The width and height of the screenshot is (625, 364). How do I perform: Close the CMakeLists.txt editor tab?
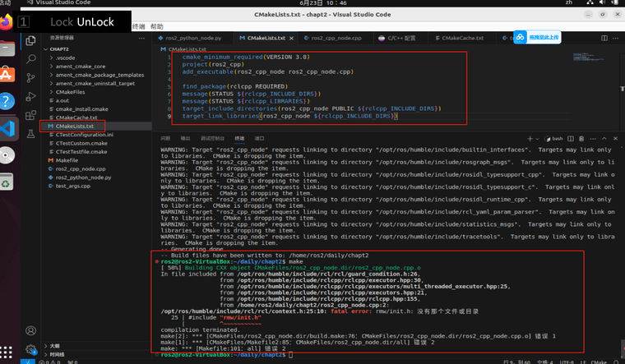click(291, 39)
